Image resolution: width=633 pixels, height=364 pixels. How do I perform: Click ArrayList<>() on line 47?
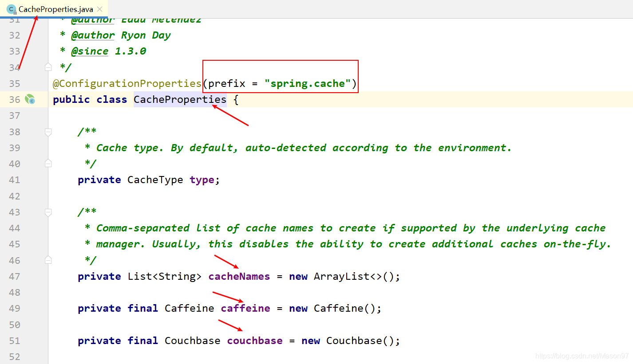[354, 276]
